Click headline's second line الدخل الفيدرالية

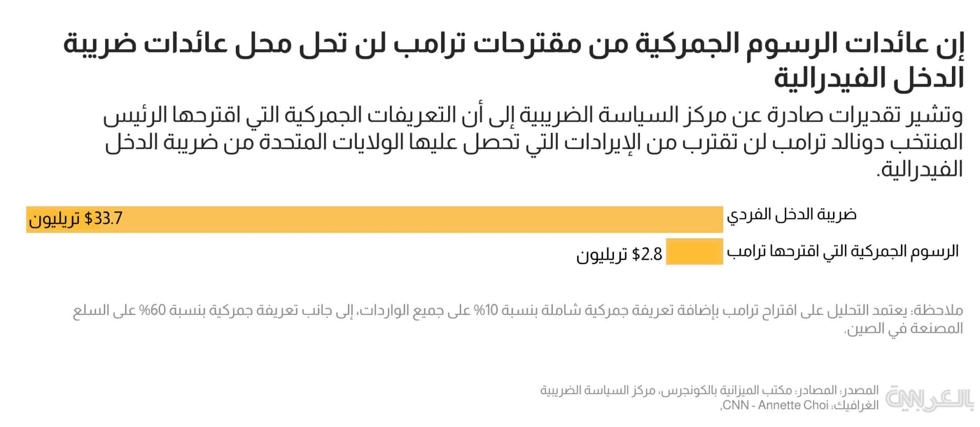pyautogui.click(x=869, y=78)
